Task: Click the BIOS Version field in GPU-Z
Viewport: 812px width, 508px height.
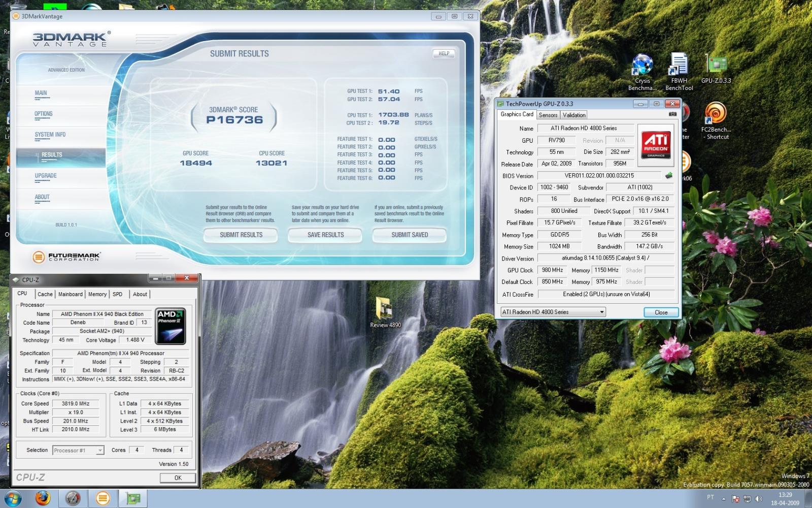Action: tap(599, 176)
